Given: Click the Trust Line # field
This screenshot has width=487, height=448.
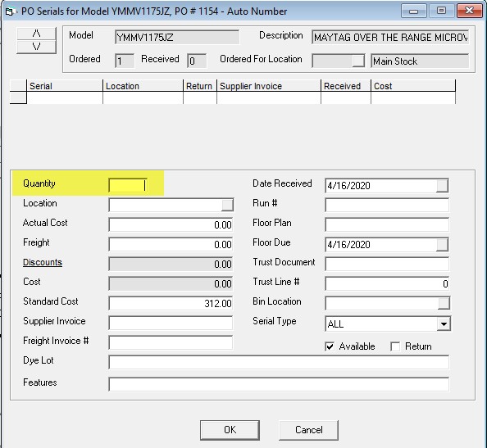Looking at the screenshot, I should click(x=387, y=283).
